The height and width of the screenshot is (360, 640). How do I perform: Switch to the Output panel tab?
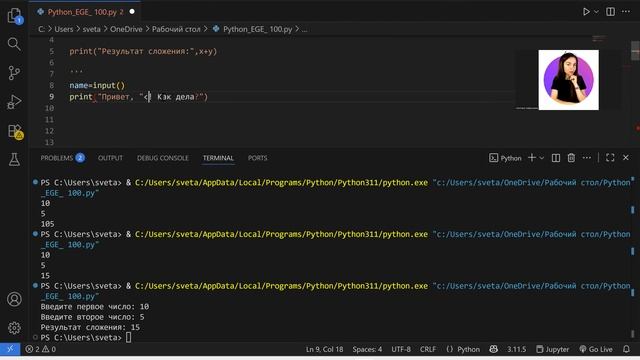[110, 158]
